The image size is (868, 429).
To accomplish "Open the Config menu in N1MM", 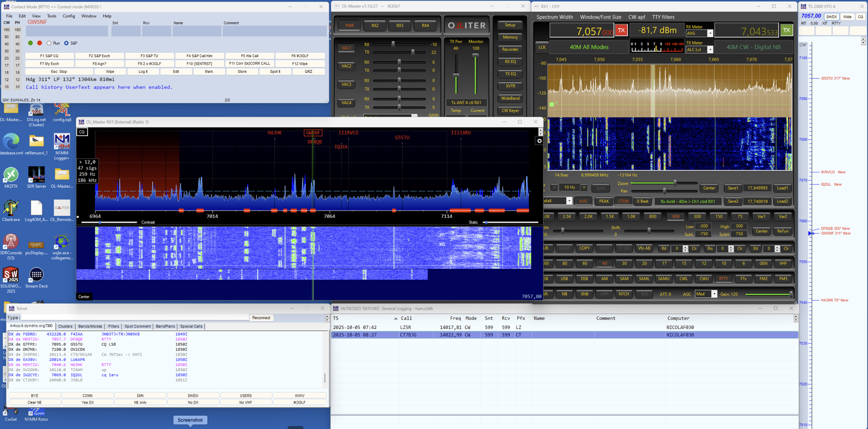I will click(68, 16).
